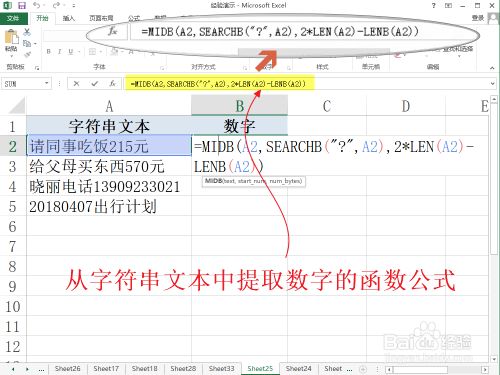
Task: Click in the yellow formula bar
Action: 219,83
